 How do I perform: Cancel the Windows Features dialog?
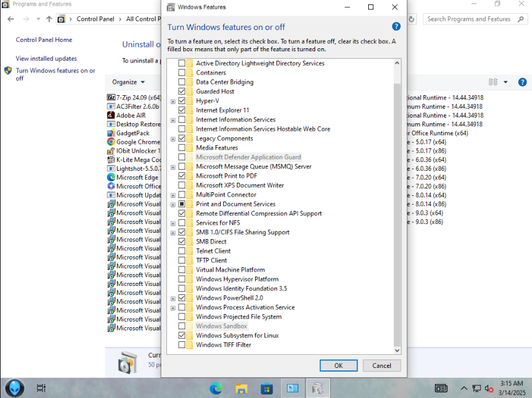click(382, 365)
